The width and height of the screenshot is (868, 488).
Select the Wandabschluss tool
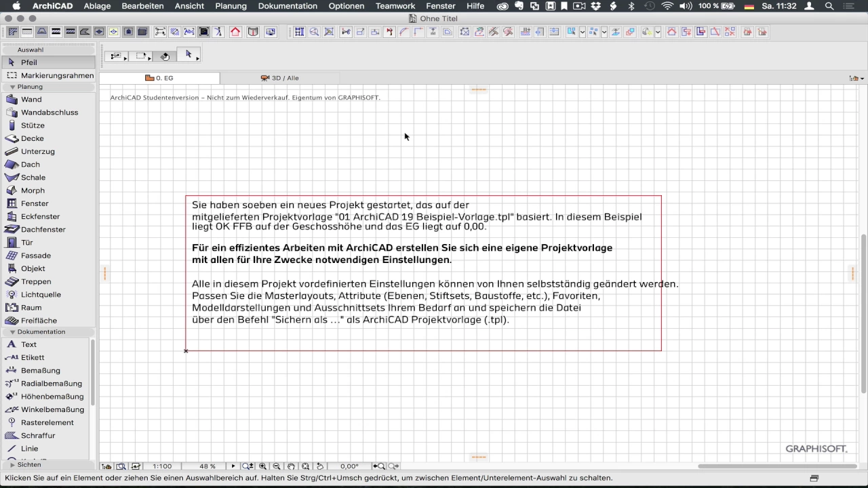pyautogui.click(x=47, y=113)
